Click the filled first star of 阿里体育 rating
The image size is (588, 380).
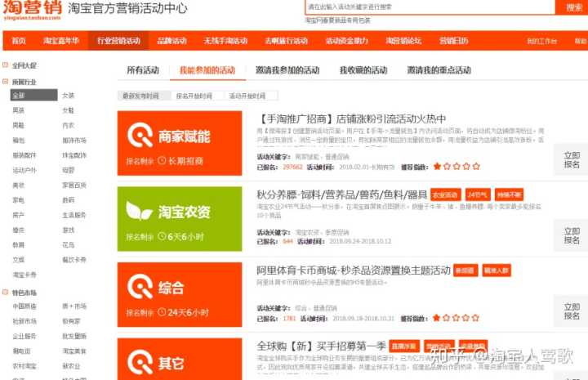pos(436,318)
